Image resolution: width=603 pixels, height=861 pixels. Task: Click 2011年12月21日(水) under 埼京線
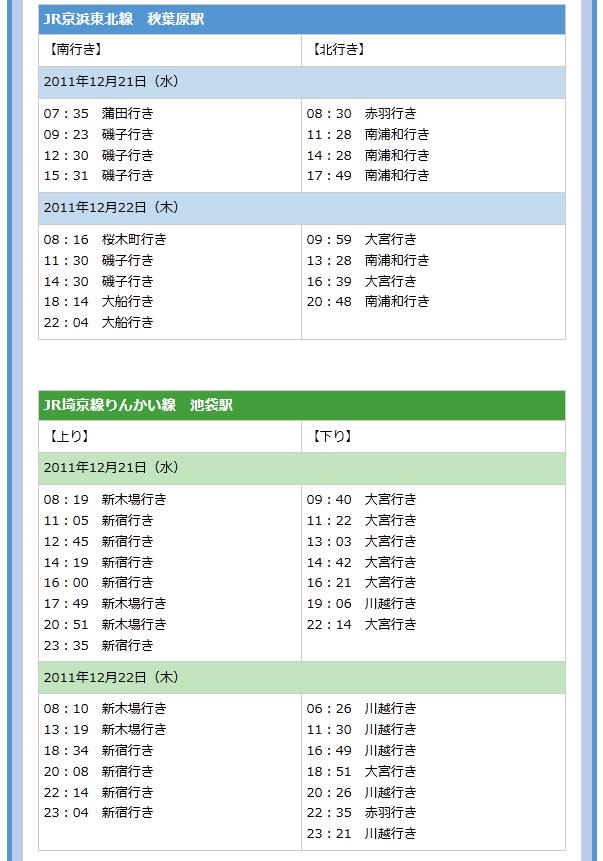coord(302,468)
